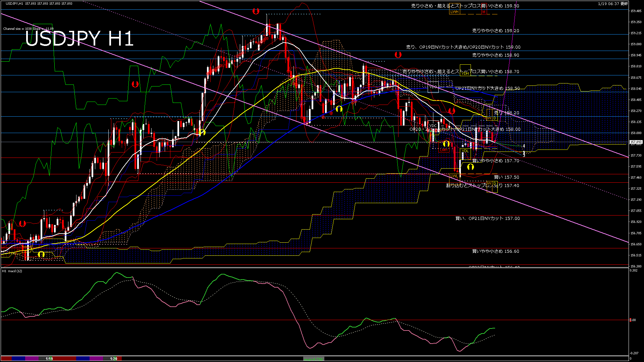Viewport: 644px width, 362px height.
Task: Click the current price tag 157.893
Action: 636,142
